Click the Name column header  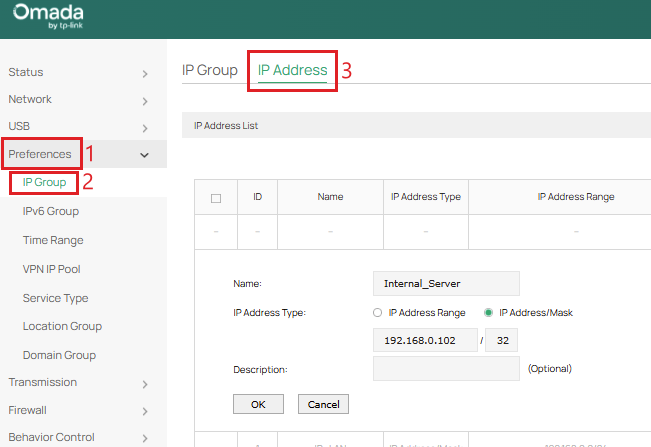(330, 197)
